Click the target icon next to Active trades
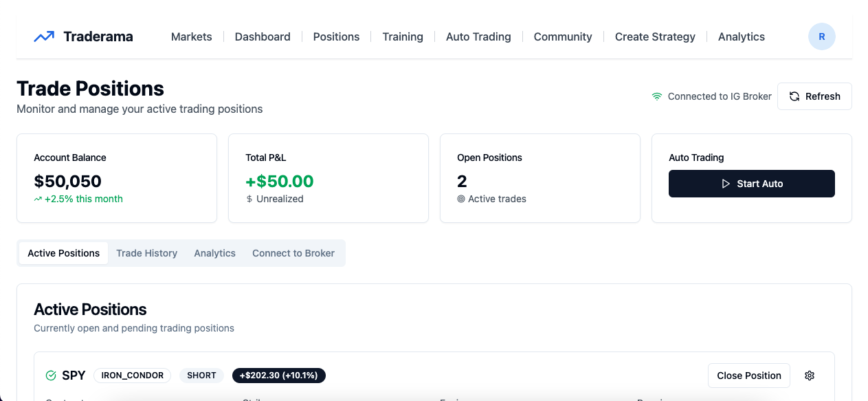This screenshot has height=401, width=868. pos(461,199)
